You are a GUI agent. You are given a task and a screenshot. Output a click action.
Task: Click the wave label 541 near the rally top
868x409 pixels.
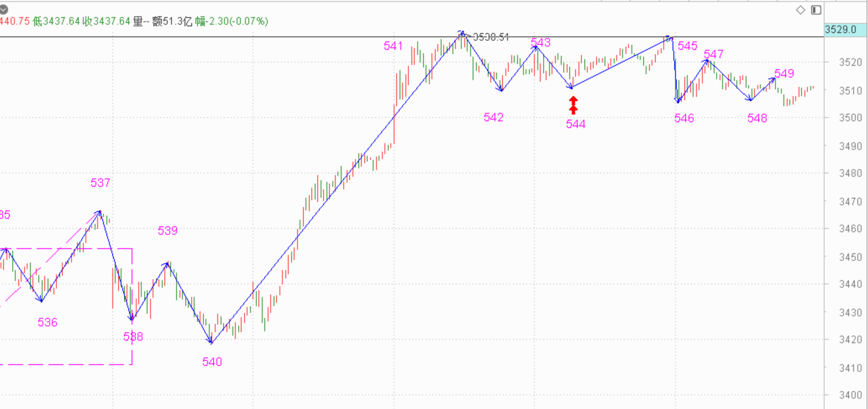(393, 46)
